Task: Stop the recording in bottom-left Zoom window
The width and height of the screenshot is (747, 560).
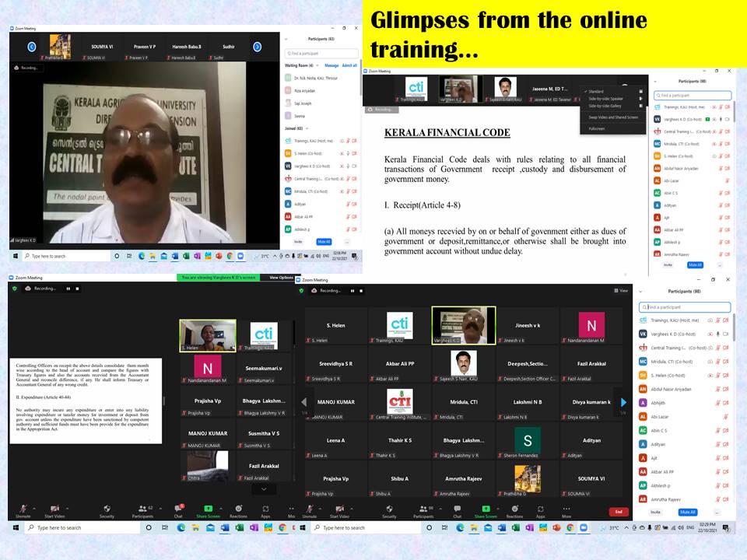Action: pyautogui.click(x=77, y=289)
